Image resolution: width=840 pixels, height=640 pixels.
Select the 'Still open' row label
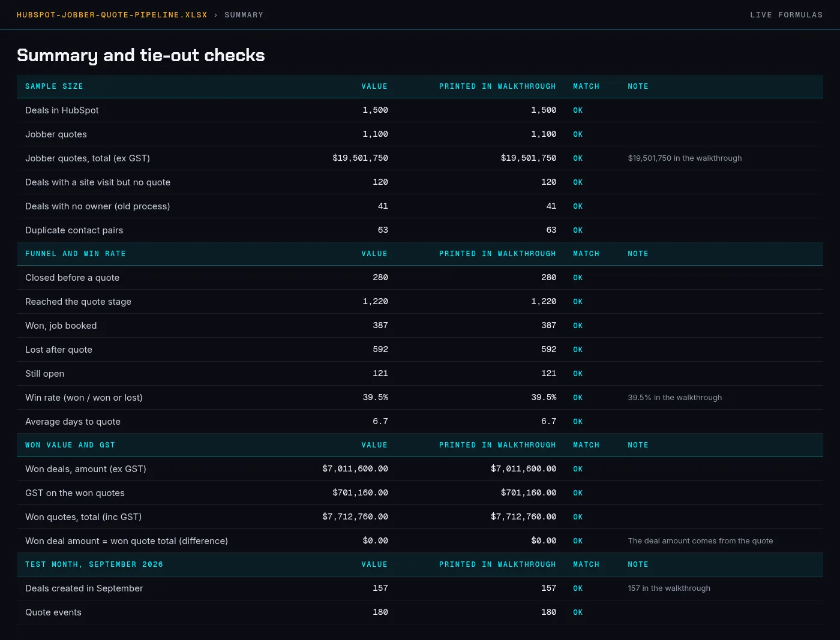click(x=44, y=374)
